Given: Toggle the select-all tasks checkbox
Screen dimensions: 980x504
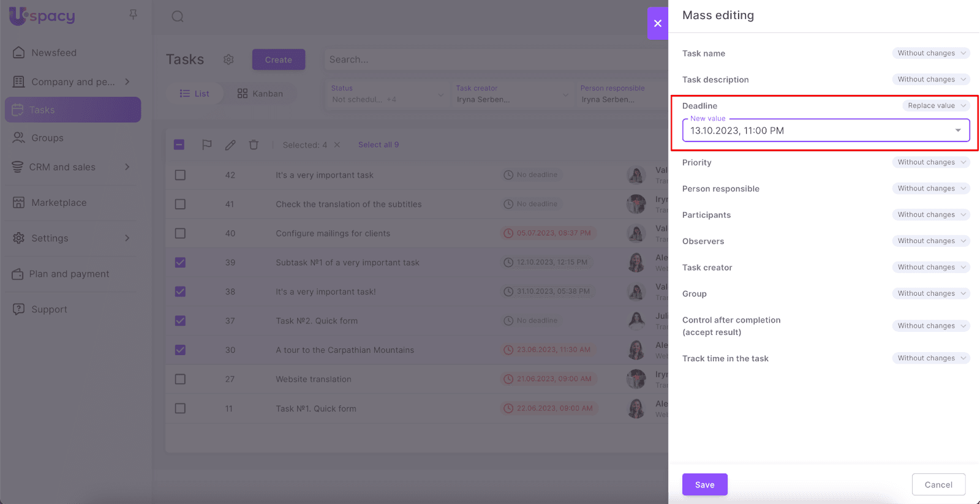Looking at the screenshot, I should point(179,145).
